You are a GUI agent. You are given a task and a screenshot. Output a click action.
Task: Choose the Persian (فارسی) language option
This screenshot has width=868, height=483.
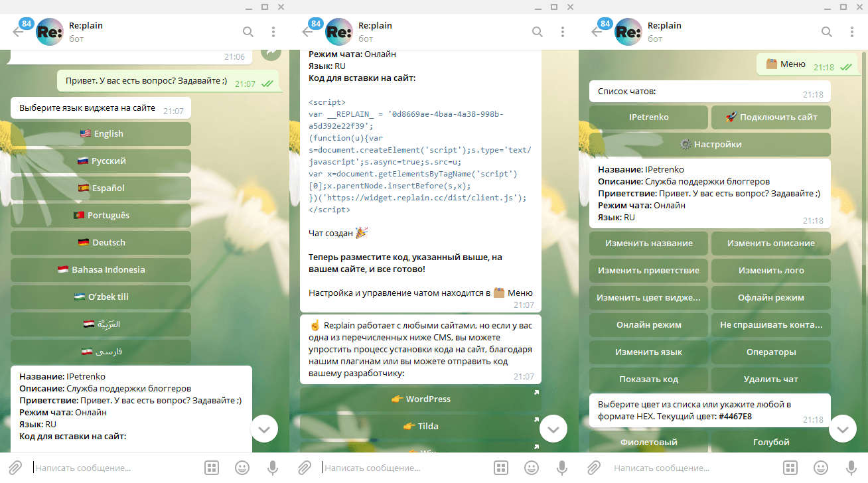101,351
